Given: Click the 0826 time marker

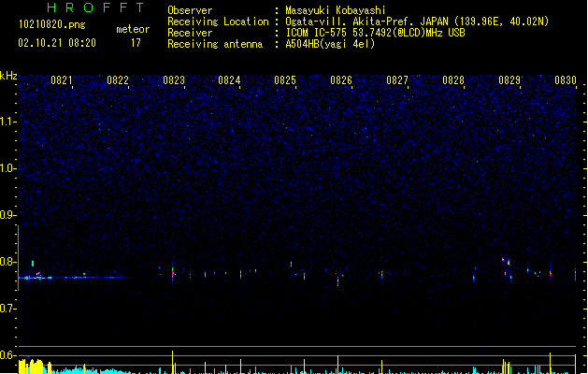Looking at the screenshot, I should pyautogui.click(x=341, y=80).
